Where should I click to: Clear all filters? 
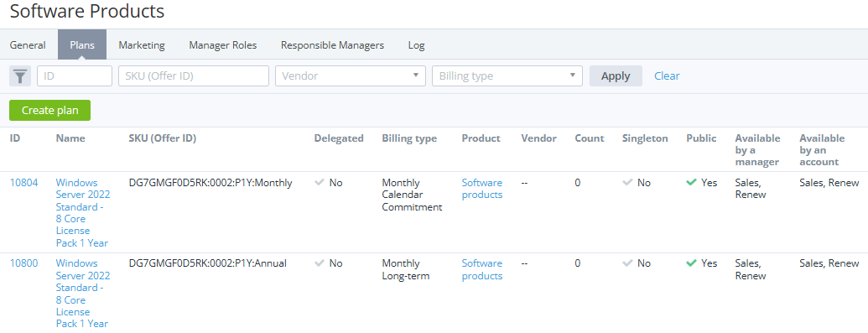point(667,75)
